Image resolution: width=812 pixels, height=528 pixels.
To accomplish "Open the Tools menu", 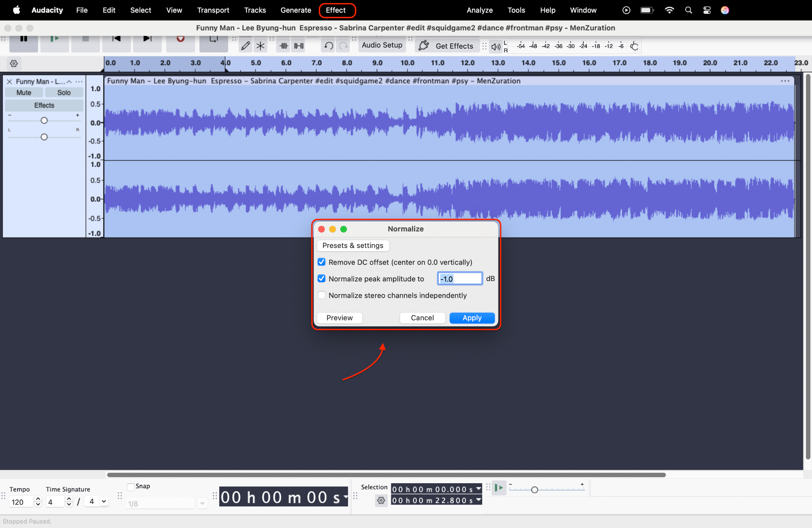I will coord(516,10).
